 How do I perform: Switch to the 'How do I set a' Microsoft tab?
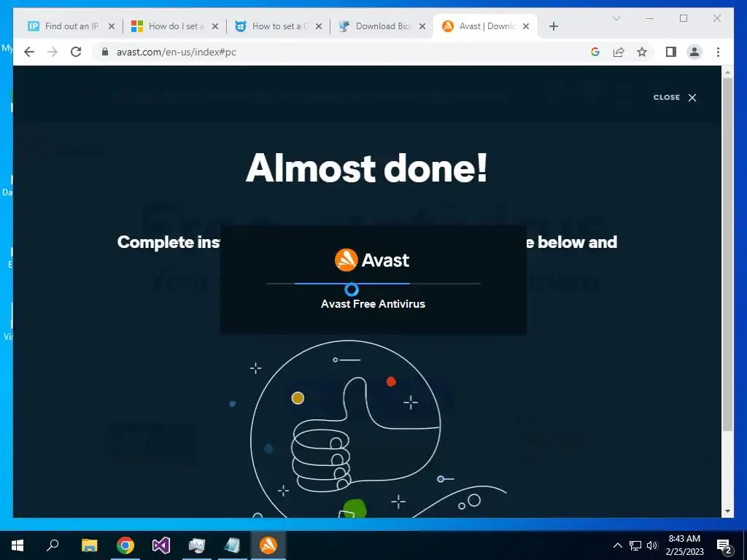175,26
